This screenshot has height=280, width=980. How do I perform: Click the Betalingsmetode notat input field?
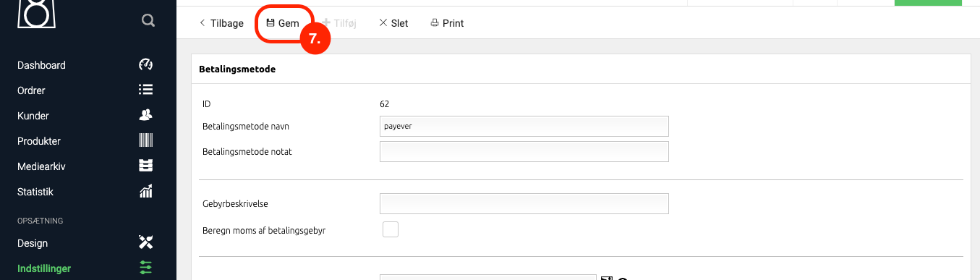pyautogui.click(x=524, y=151)
